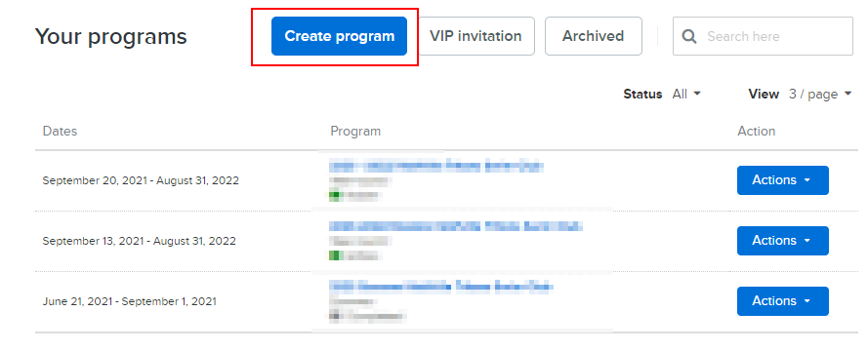Click the gray status icon in third program
Screen dimensions: 868x351
tap(334, 316)
